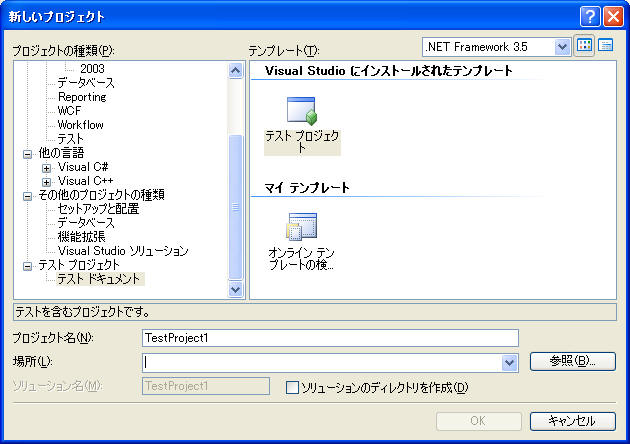
Task: Expand the Visual C++ tree node
Action: coord(47,182)
